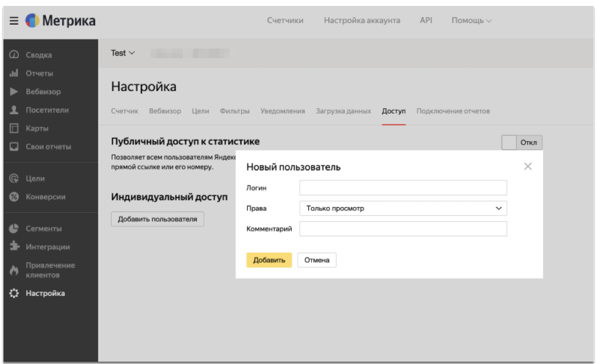
Task: Click the yellow Добавить button
Action: point(269,260)
